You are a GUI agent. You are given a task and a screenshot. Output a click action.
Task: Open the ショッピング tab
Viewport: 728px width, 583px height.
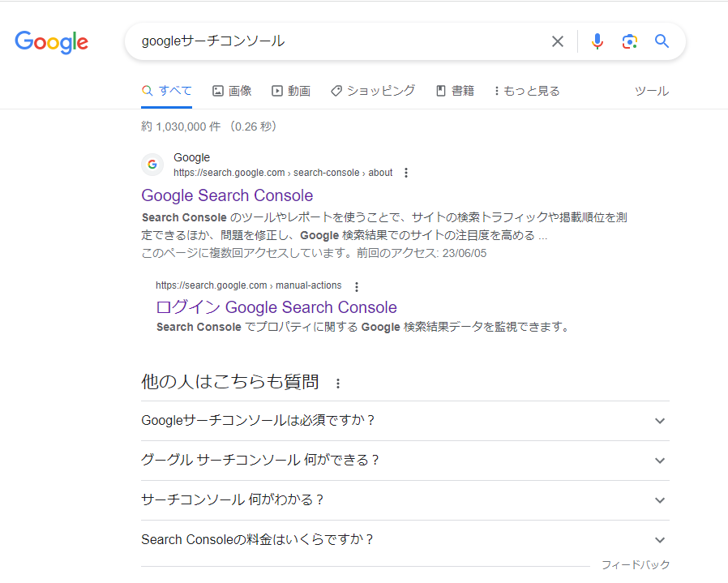tap(373, 91)
